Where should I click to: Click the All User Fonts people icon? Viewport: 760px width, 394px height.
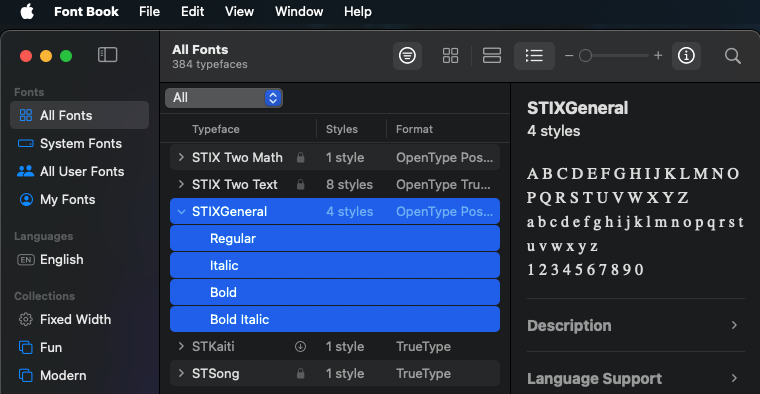point(26,171)
